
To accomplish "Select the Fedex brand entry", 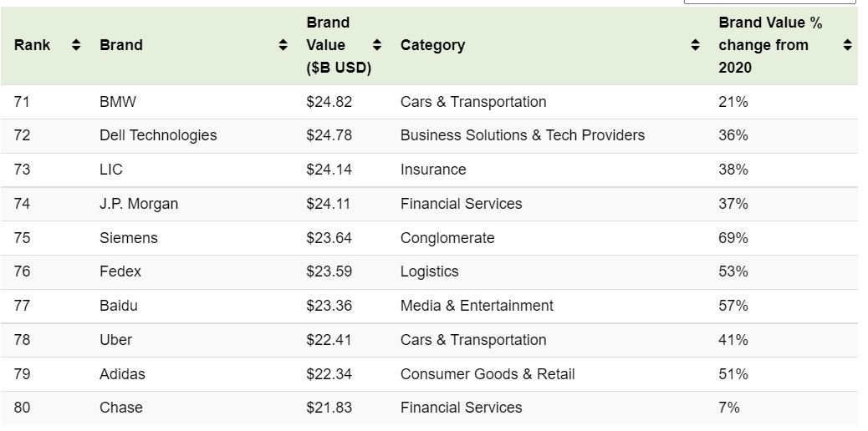I will click(120, 271).
